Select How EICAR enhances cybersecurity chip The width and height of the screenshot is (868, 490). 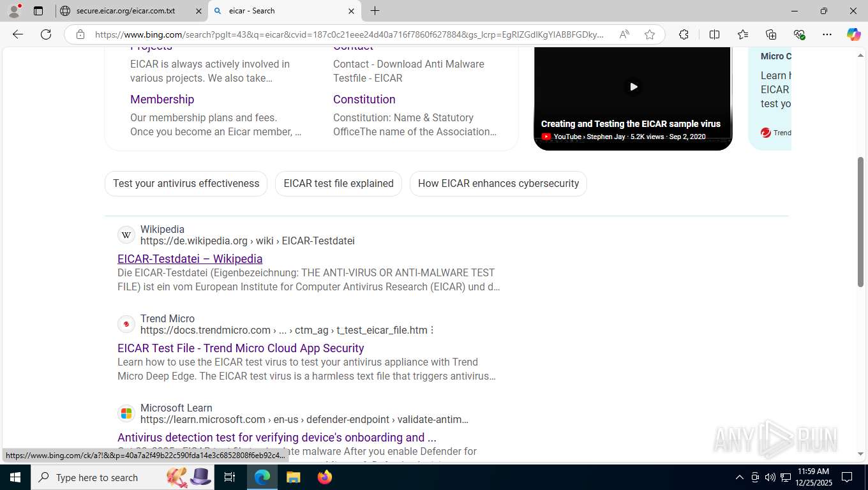pyautogui.click(x=498, y=184)
